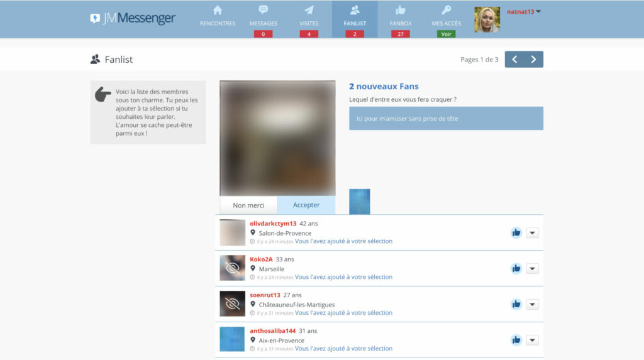
Task: Go to the Rencontres tab
Action: 218,16
